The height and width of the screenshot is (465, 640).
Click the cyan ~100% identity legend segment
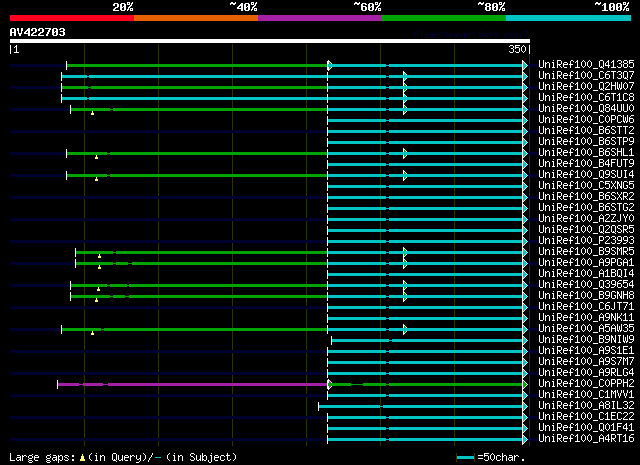pos(569,18)
